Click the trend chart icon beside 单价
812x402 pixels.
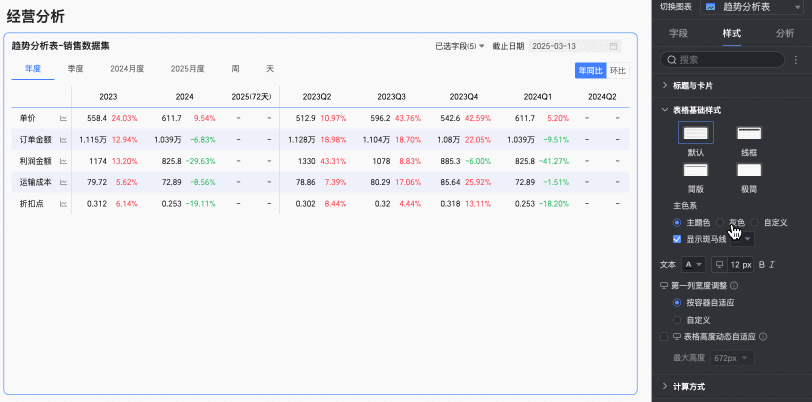(63, 118)
